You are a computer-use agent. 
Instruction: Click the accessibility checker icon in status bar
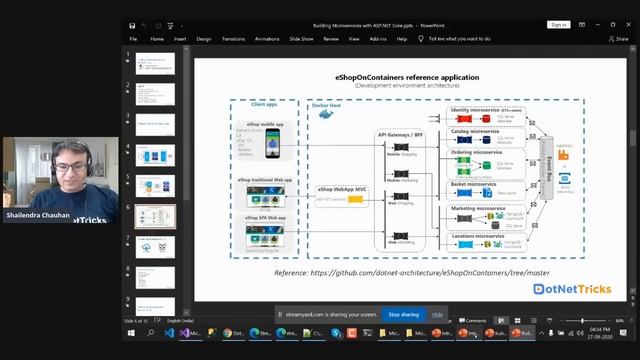[x=157, y=321]
